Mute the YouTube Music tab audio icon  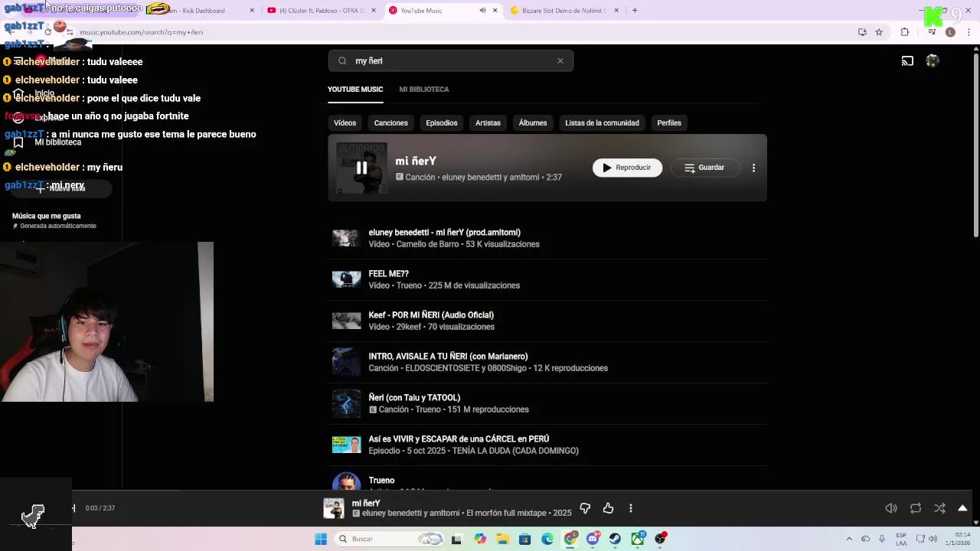[482, 11]
